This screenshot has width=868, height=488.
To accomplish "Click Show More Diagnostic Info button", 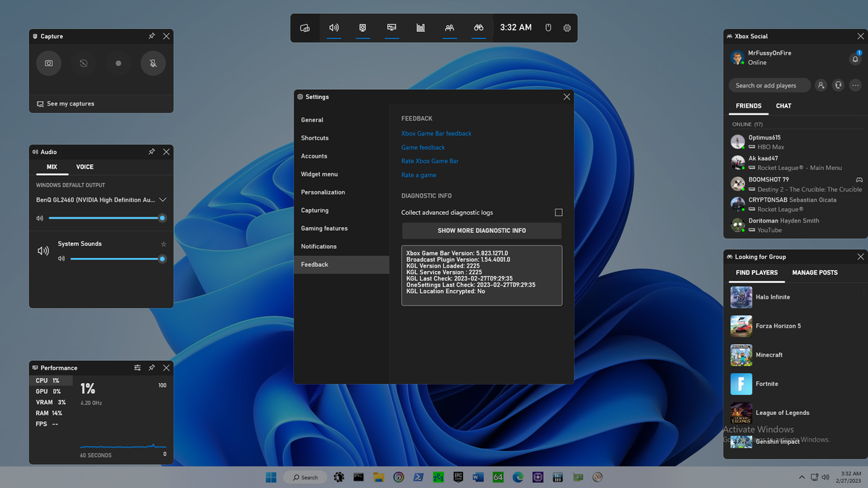I will [x=482, y=231].
